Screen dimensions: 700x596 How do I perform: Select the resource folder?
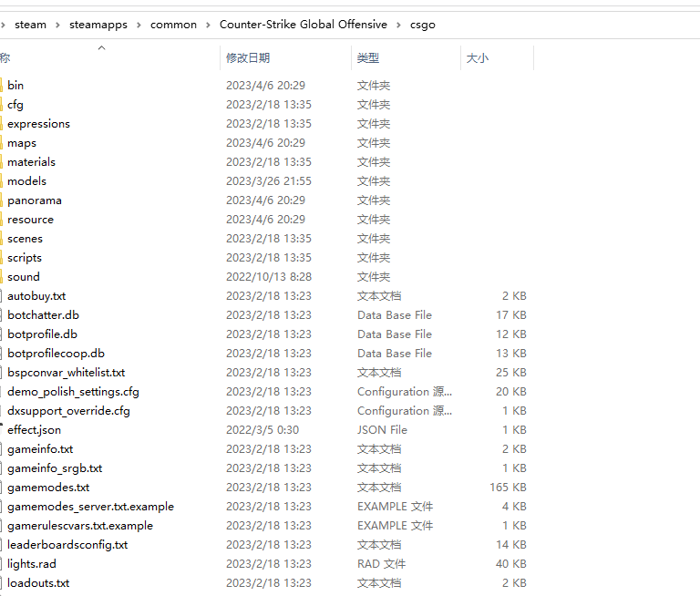click(x=30, y=220)
